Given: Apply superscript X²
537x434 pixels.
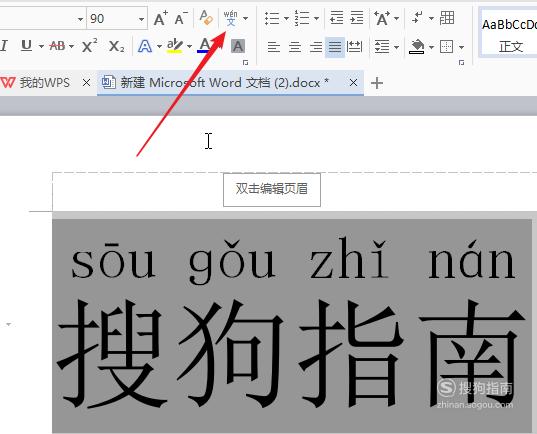Looking at the screenshot, I should point(90,46).
